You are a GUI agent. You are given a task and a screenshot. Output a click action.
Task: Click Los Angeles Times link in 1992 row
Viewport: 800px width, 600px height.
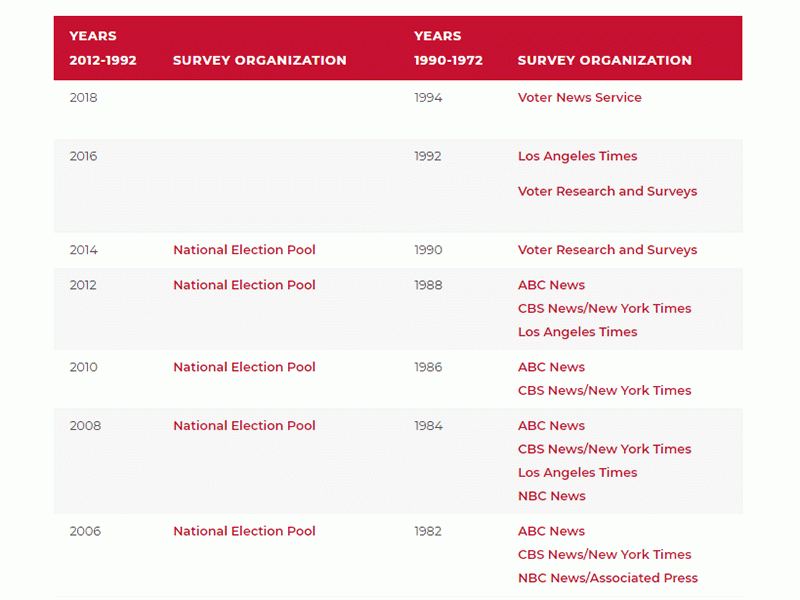[x=577, y=156]
